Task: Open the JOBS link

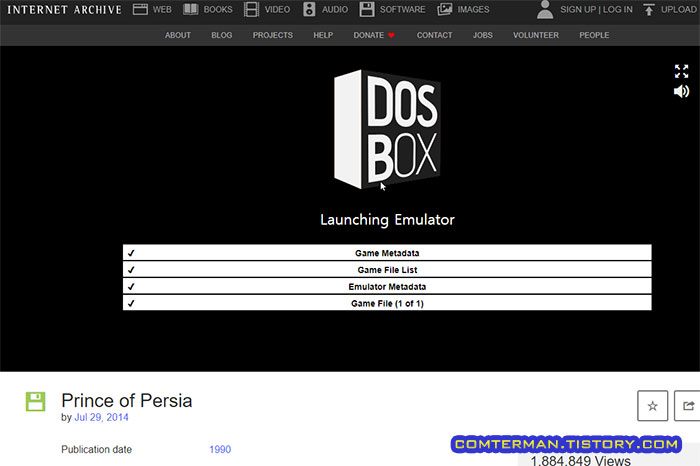Action: (x=483, y=35)
